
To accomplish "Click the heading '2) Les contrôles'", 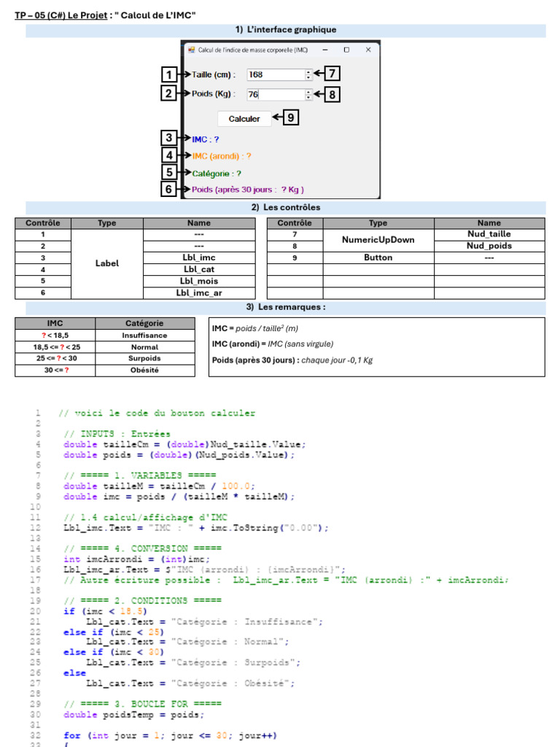I will click(x=286, y=207).
